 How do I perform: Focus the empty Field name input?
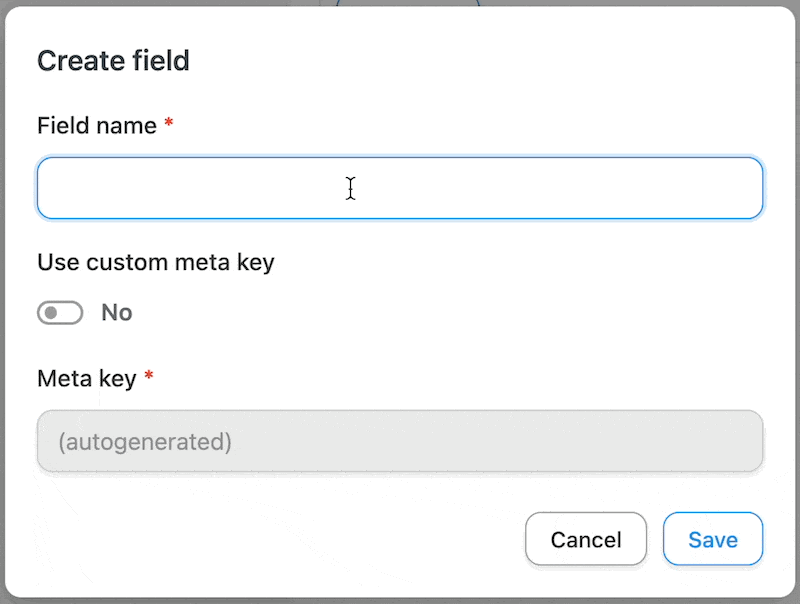pos(399,188)
